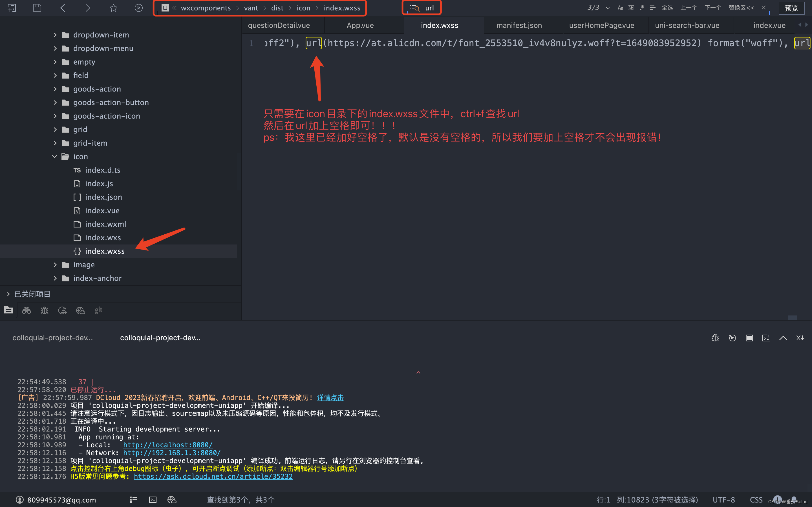Open the 3/3 match dropdown arrow
The height and width of the screenshot is (507, 812).
tap(608, 7)
